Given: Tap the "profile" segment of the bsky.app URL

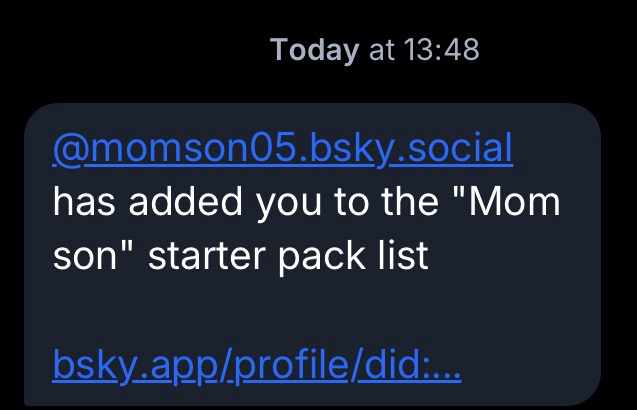Looking at the screenshot, I should point(283,369).
